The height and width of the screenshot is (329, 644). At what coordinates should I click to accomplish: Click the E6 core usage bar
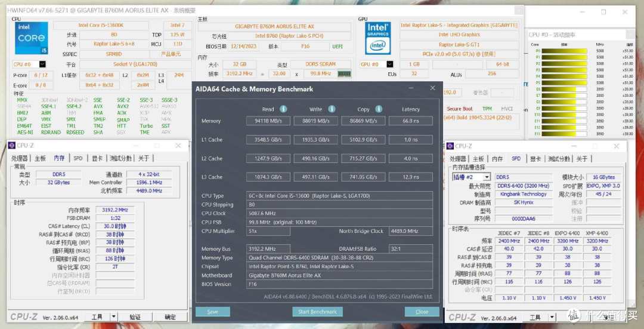(564, 89)
